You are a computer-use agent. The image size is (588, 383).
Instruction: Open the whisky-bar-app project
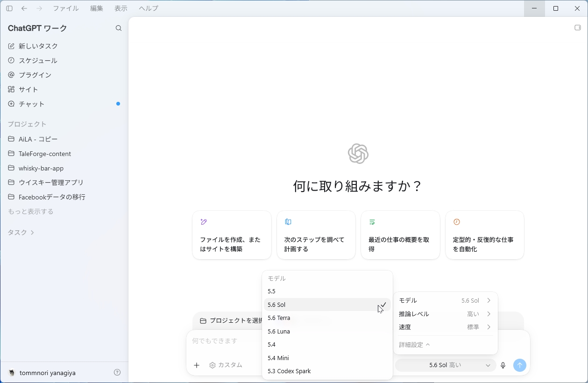64,168
